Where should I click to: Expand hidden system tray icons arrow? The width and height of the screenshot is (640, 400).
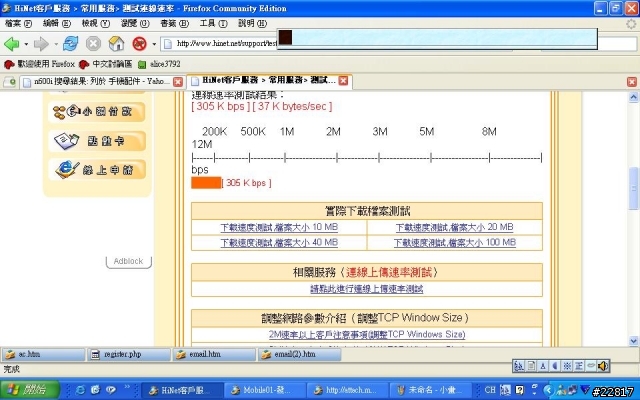click(548, 390)
